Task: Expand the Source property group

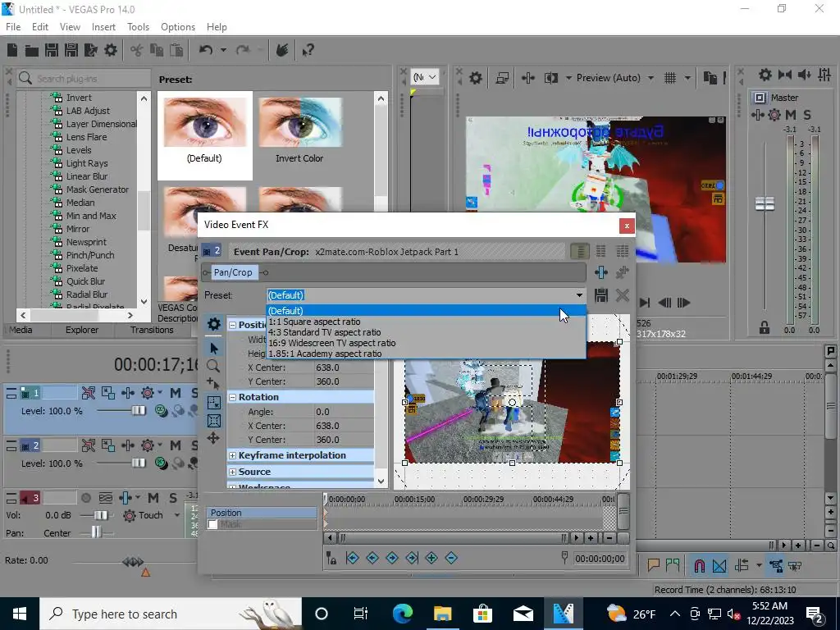Action: click(232, 472)
